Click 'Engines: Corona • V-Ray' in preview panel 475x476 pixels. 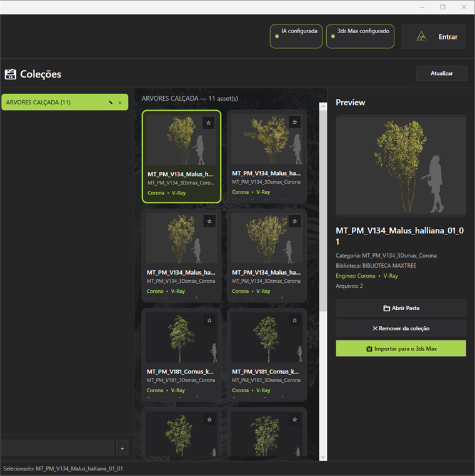point(367,276)
